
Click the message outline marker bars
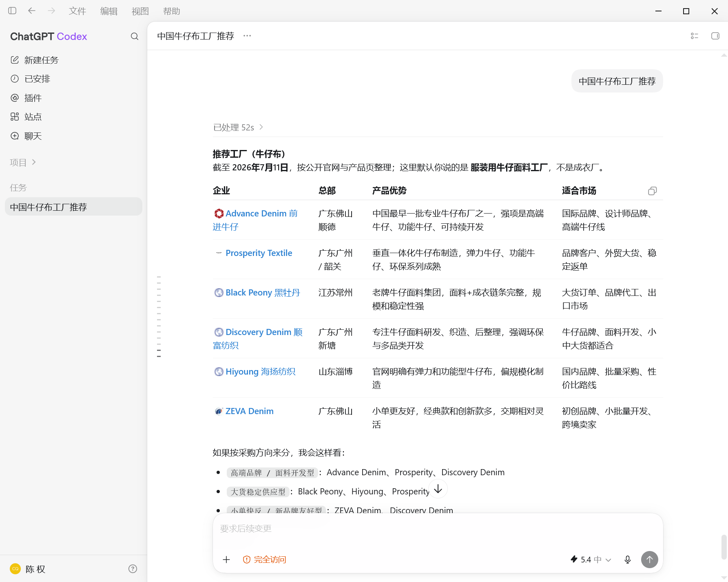[159, 317]
